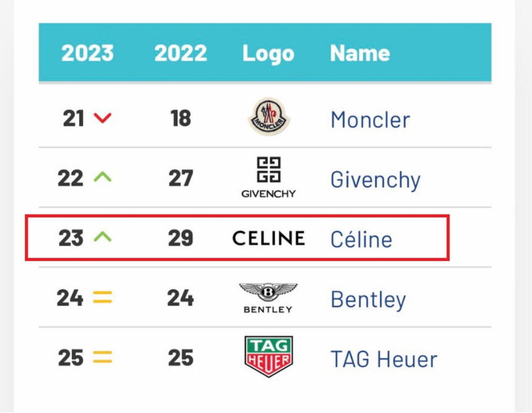Click Céline's 2022 rank number 29

[181, 238]
